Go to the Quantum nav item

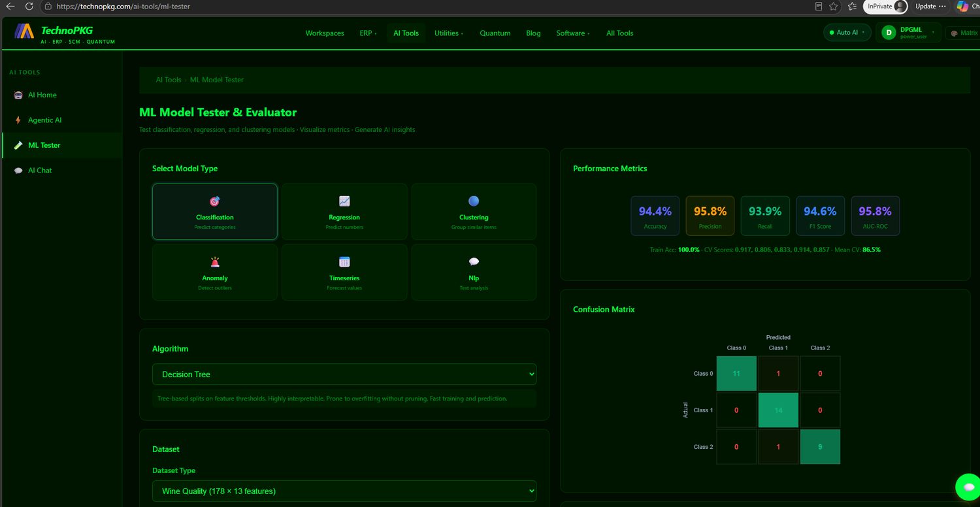[495, 33]
